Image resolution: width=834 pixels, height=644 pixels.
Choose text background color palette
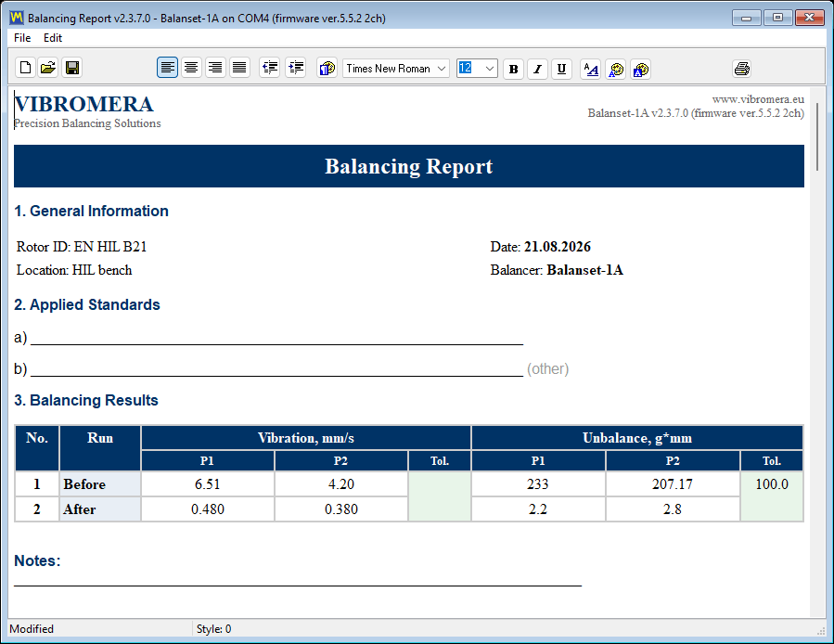coord(640,69)
